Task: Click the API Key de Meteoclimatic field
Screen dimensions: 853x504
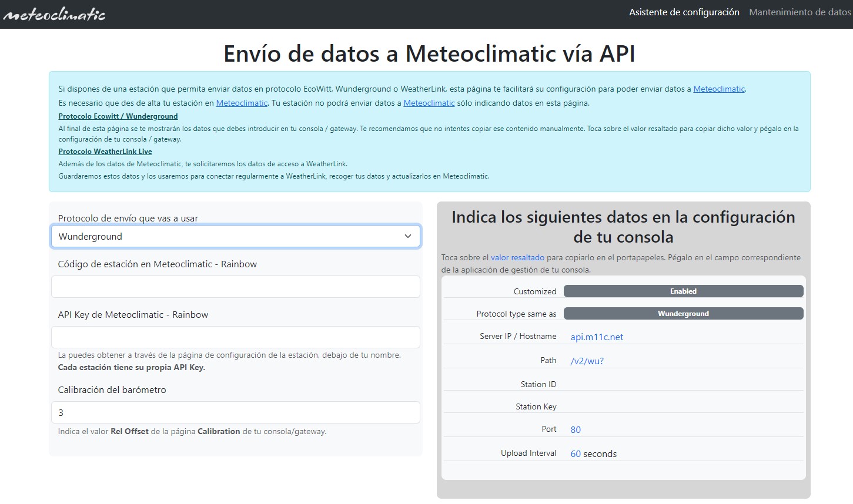Action: coord(235,337)
